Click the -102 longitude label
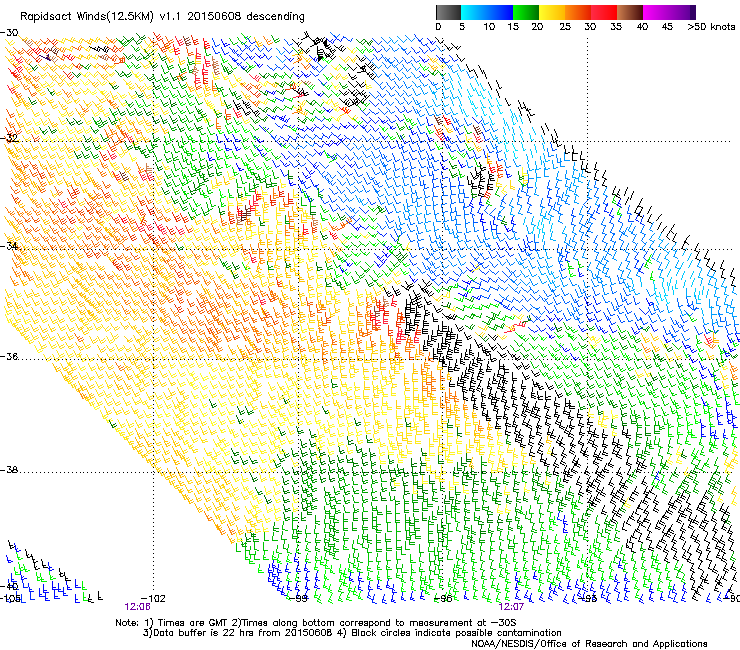The width and height of the screenshot is (740, 650). pos(153,599)
